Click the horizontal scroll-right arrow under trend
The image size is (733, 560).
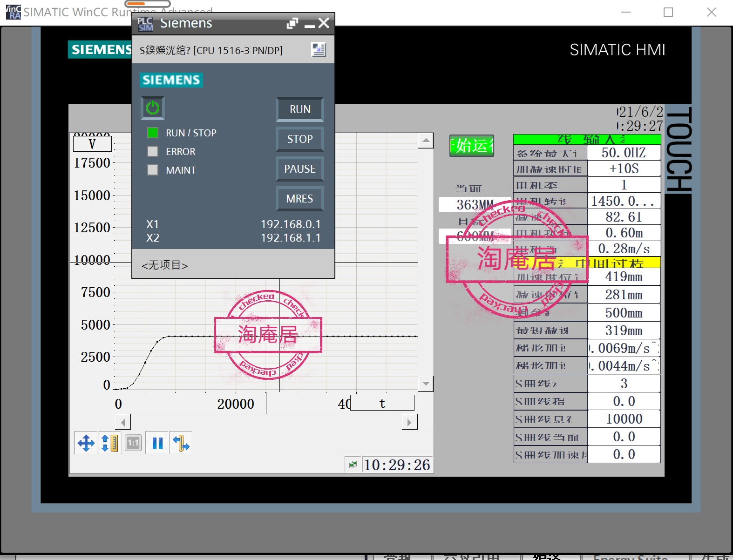click(x=410, y=422)
